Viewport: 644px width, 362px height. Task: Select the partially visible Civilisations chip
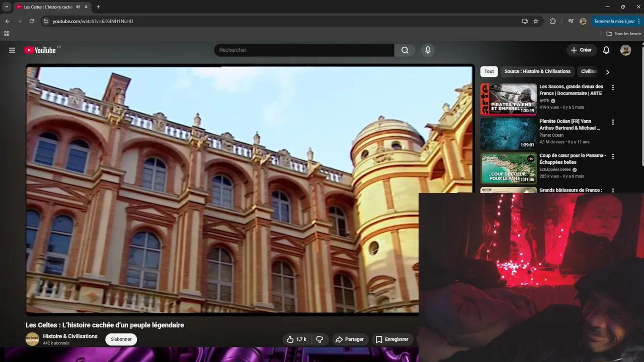(589, 71)
